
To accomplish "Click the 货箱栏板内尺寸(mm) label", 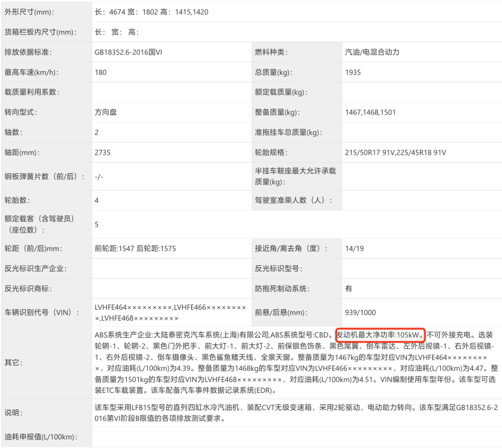I will [x=40, y=32].
